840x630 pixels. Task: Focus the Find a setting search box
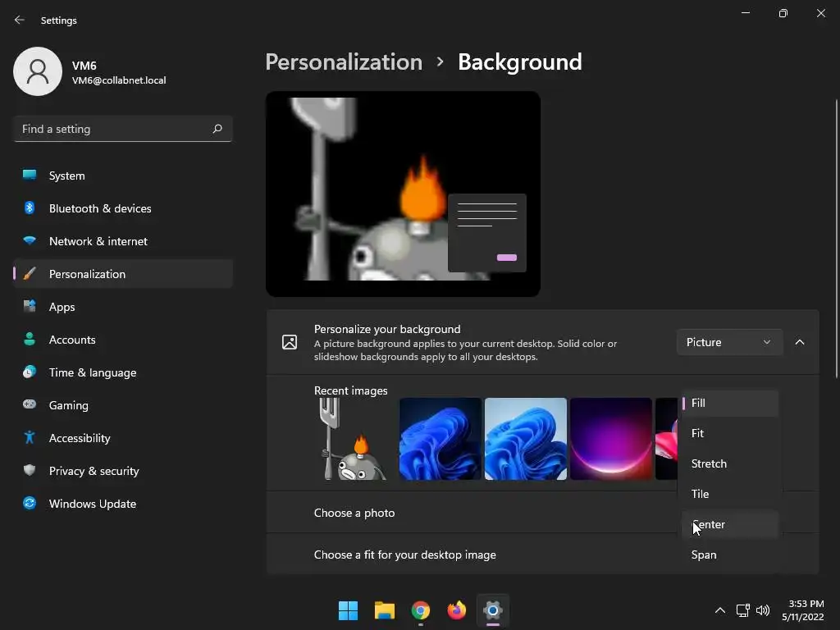tap(123, 129)
